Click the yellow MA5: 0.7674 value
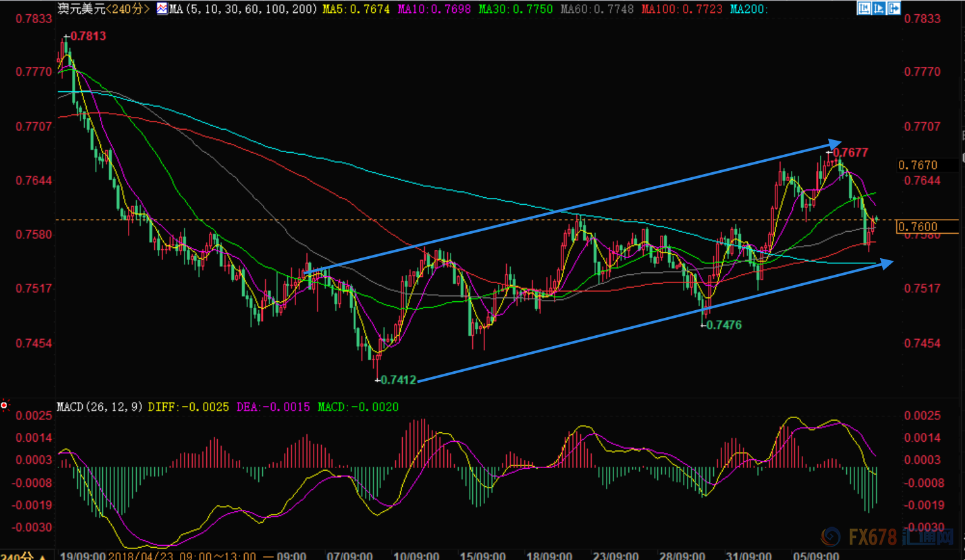 pyautogui.click(x=356, y=9)
